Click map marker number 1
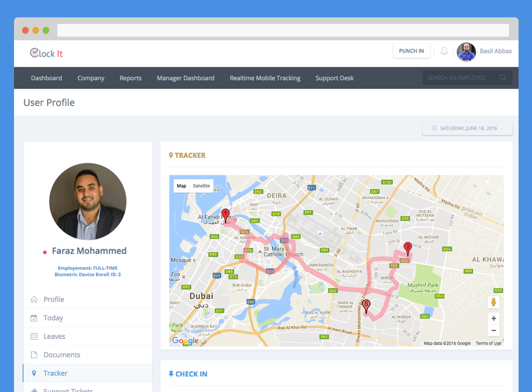Viewport: 532px width, 392px height. (x=225, y=216)
